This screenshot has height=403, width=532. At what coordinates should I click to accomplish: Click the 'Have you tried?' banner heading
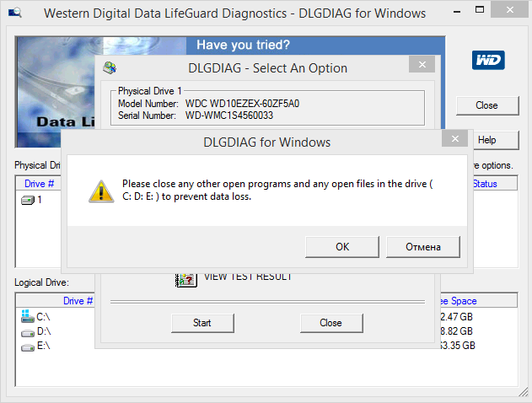click(x=244, y=45)
